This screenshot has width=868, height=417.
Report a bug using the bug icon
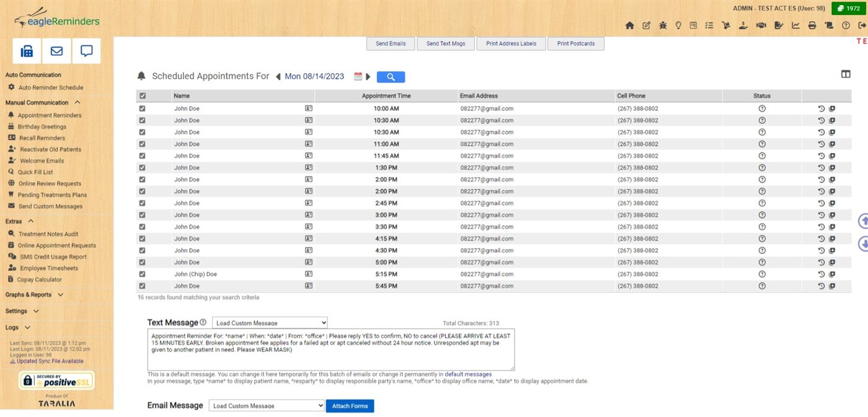[x=663, y=25]
